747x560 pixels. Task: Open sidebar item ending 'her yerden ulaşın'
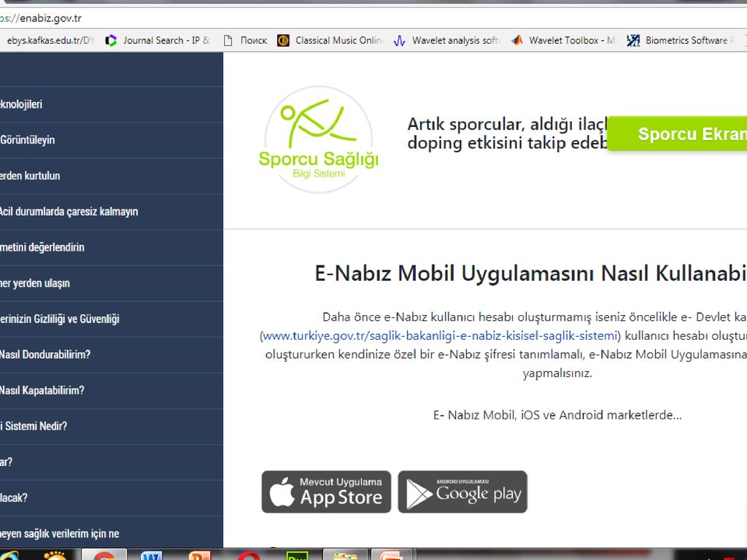(112, 284)
